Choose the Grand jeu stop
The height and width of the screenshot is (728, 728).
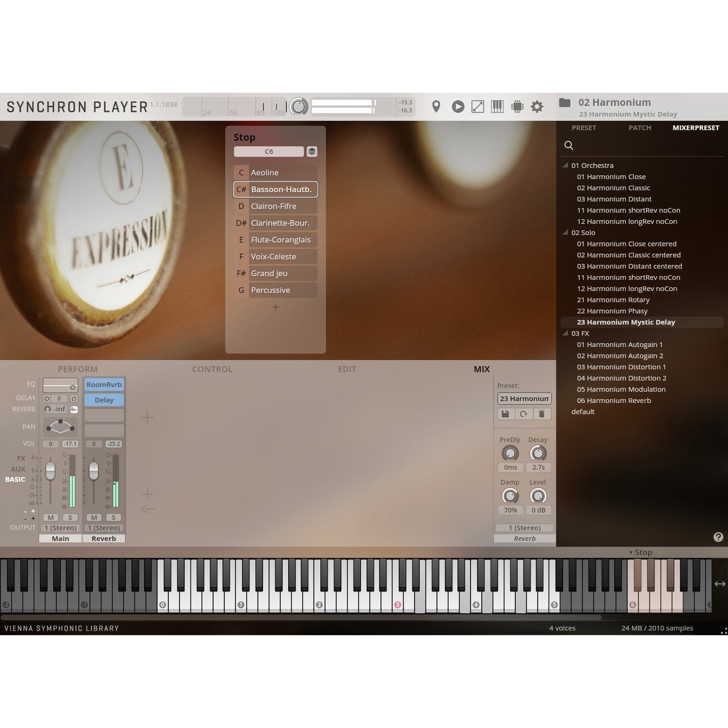[x=282, y=273]
